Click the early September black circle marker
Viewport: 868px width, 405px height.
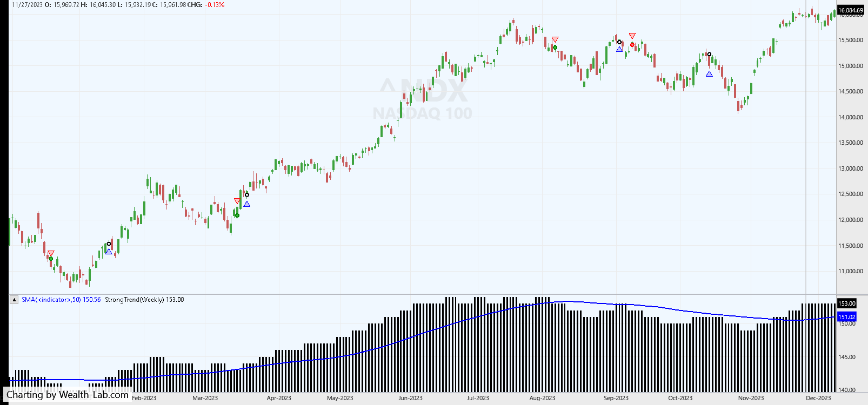(x=619, y=42)
